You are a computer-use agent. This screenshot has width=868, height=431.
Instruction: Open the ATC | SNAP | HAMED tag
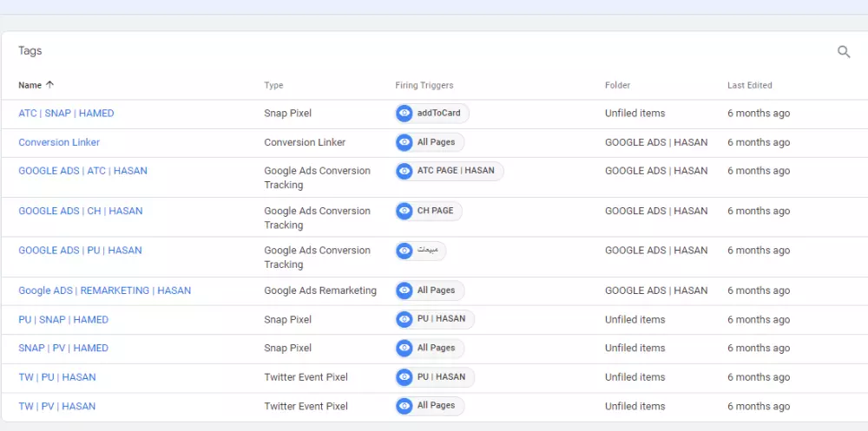[x=66, y=114]
